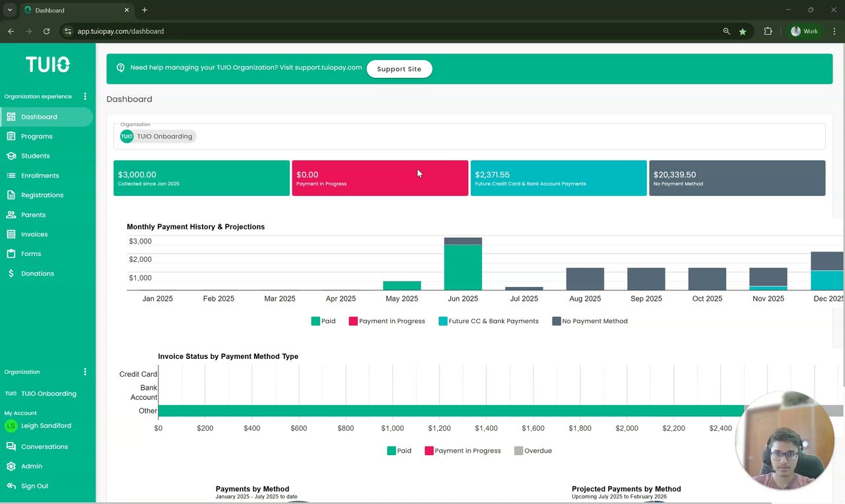Click the green May 2025 chart bar
Image resolution: width=845 pixels, height=504 pixels.
(402, 286)
